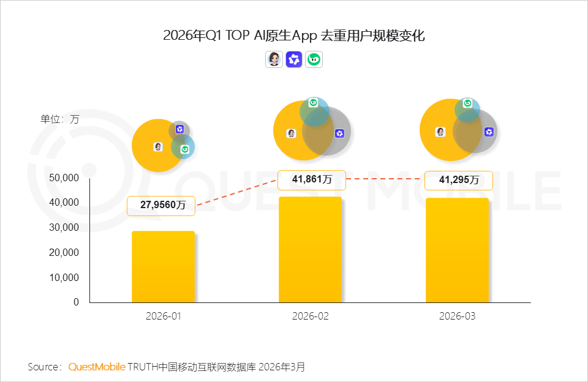Viewport: 588px width, 382px height.
Task: Toggle the purple app series in the legend
Action: coord(294,59)
